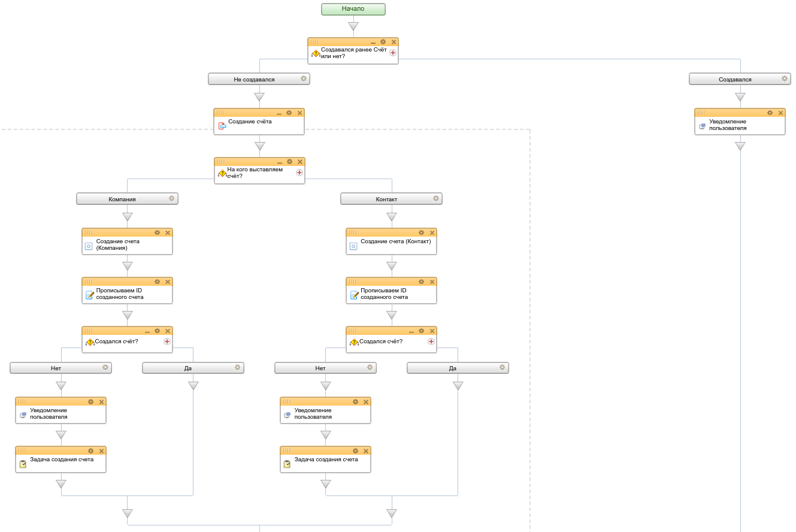The image size is (796, 532).
Task: Delete 'Задача создания счета' block under Контакт
Action: pyautogui.click(x=366, y=451)
